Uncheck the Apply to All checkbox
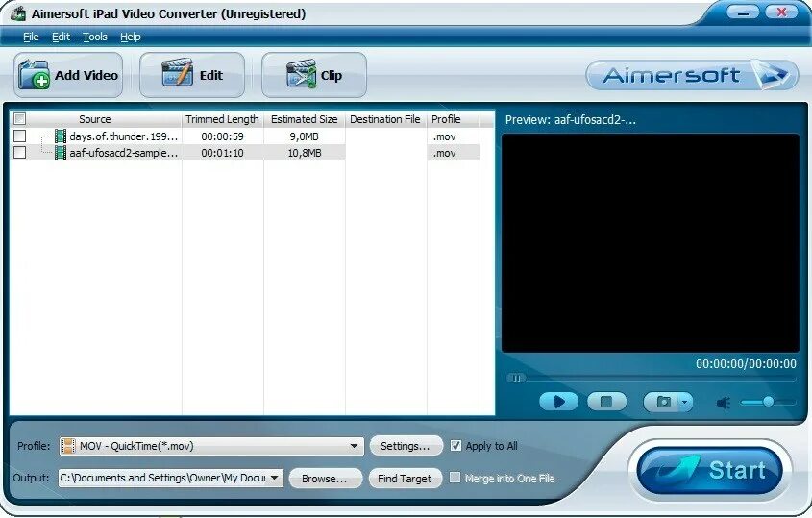This screenshot has width=812, height=518. pos(455,446)
